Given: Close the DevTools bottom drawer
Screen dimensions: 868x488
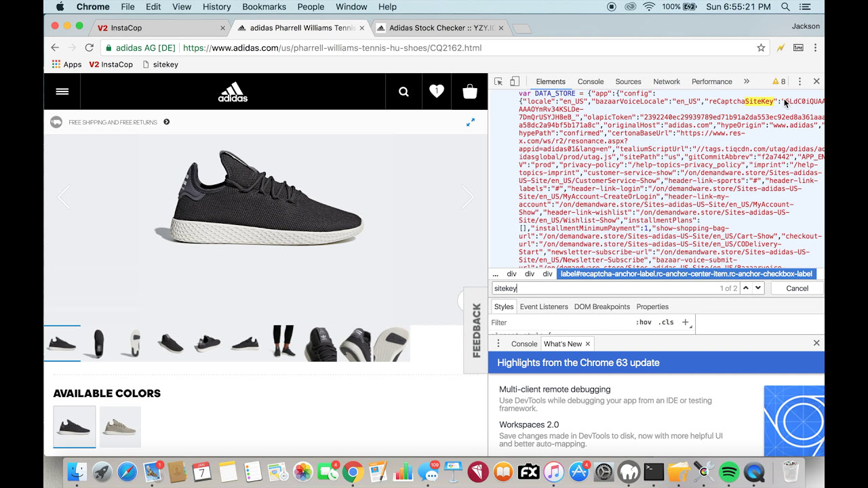Looking at the screenshot, I should click(x=816, y=344).
